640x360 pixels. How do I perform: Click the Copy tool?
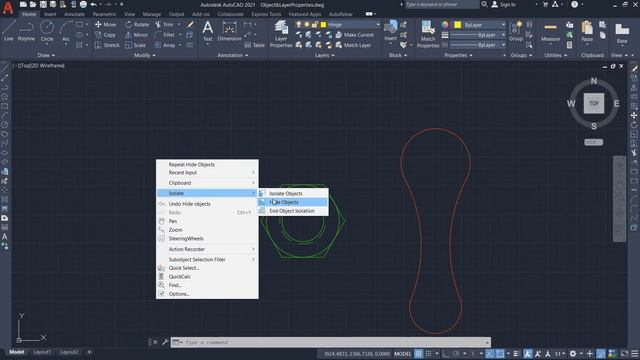(105, 35)
